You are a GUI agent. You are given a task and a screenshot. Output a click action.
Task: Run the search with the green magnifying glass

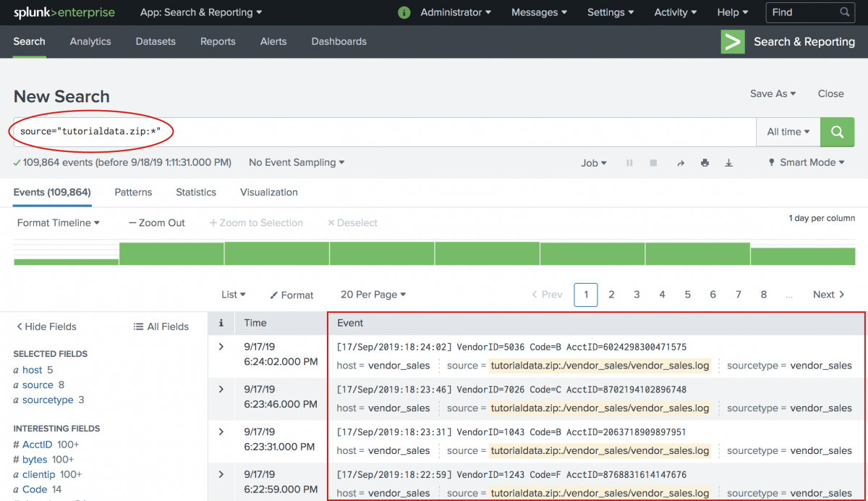point(837,132)
